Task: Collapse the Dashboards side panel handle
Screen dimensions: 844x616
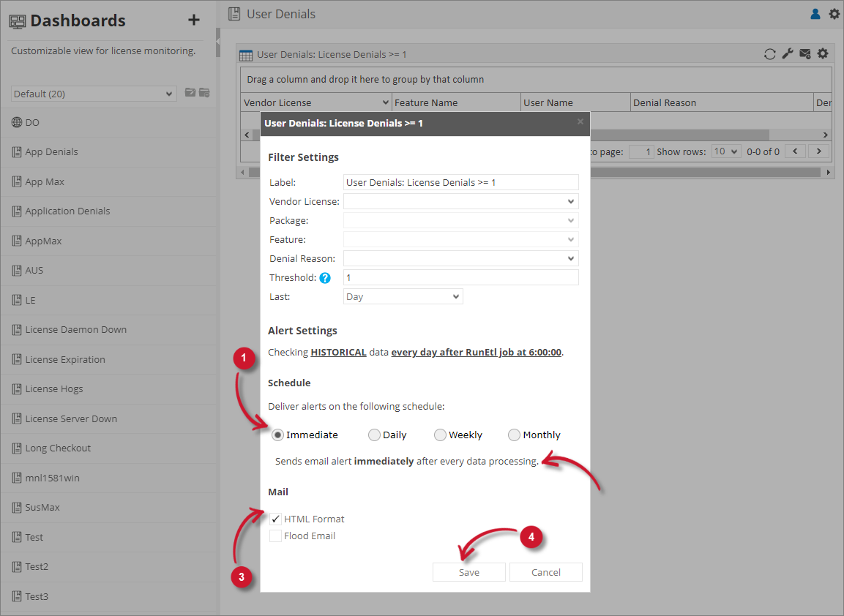Action: pos(218,41)
